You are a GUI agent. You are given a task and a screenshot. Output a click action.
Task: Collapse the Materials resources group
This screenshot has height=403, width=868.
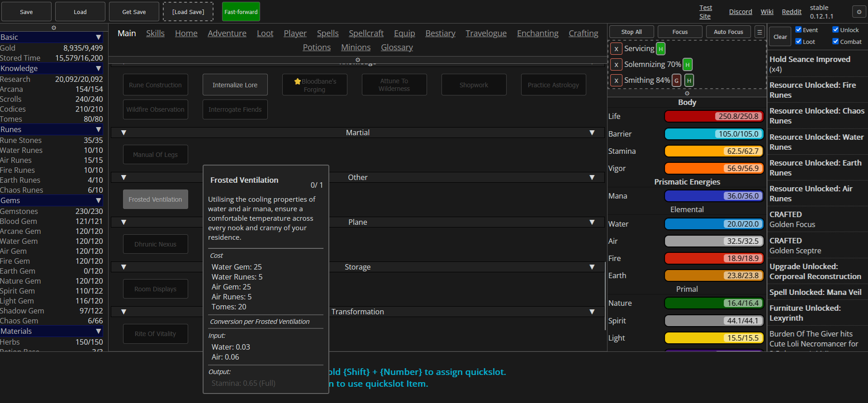point(99,331)
